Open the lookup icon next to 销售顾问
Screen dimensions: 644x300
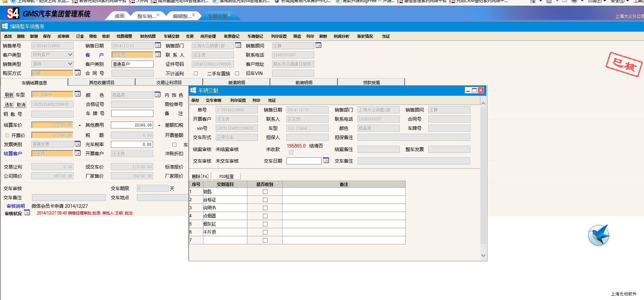(x=318, y=45)
